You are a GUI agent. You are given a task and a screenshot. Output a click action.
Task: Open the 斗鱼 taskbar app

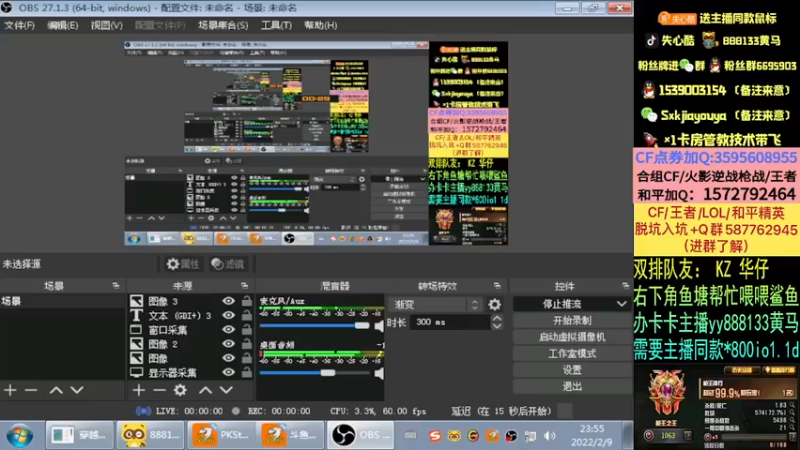[x=289, y=435]
